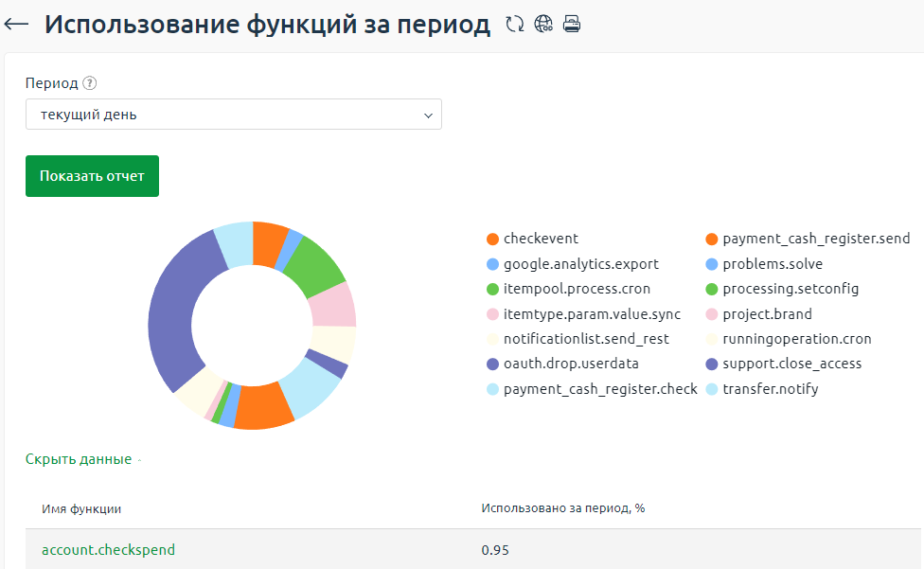Collapse data via 'Скрыть данные' link
This screenshot has width=924, height=569.
(79, 459)
